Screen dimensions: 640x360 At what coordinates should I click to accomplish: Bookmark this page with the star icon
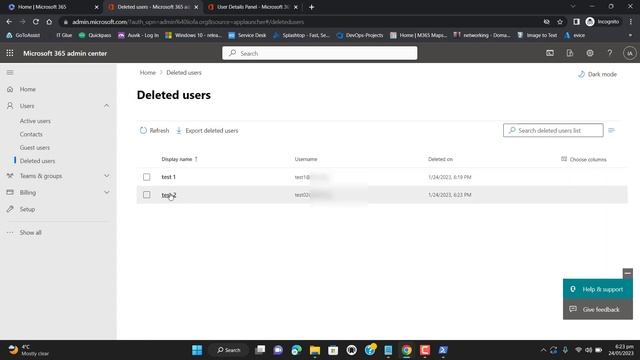click(560, 22)
